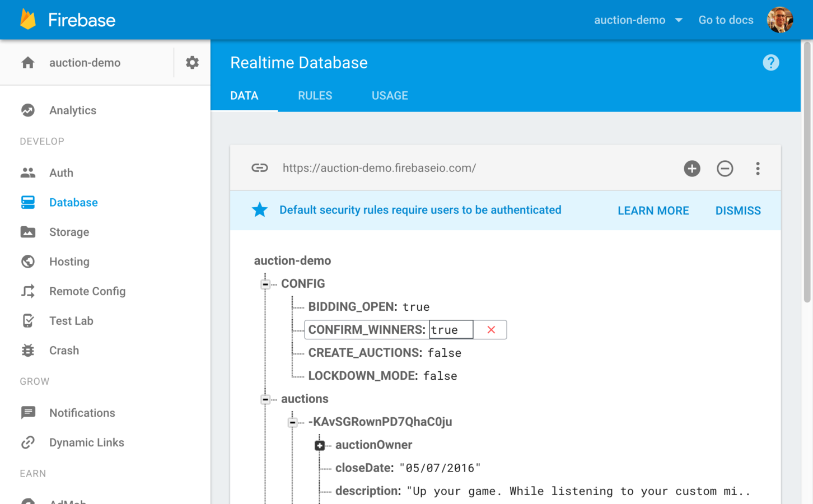Image resolution: width=813 pixels, height=504 pixels.
Task: Click the Firebase flame logo
Action: coord(27,20)
